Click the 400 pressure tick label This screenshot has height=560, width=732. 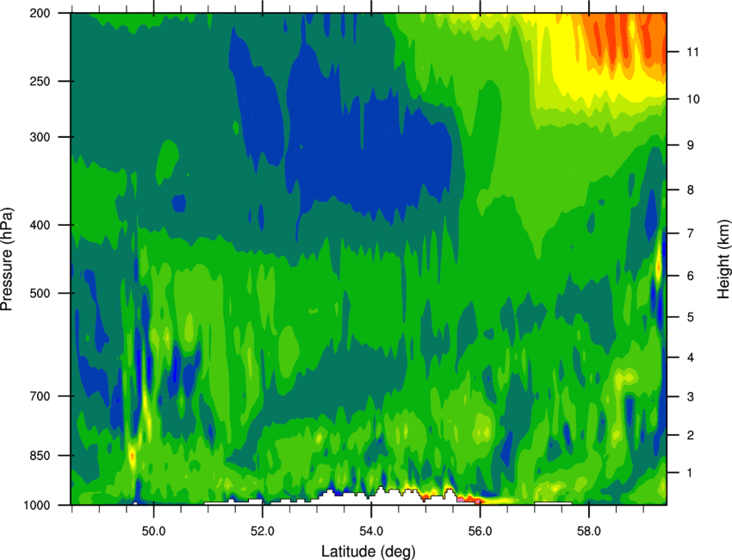pos(40,225)
